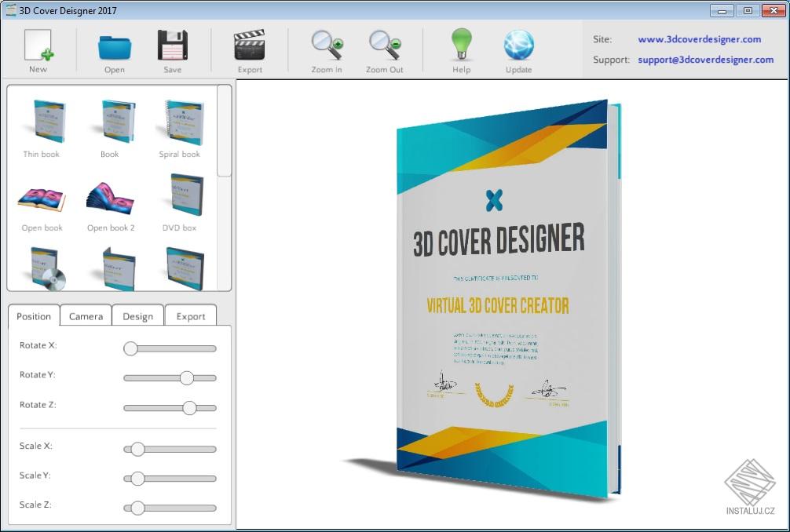Open the Design tab
This screenshot has width=790, height=532.
point(137,315)
